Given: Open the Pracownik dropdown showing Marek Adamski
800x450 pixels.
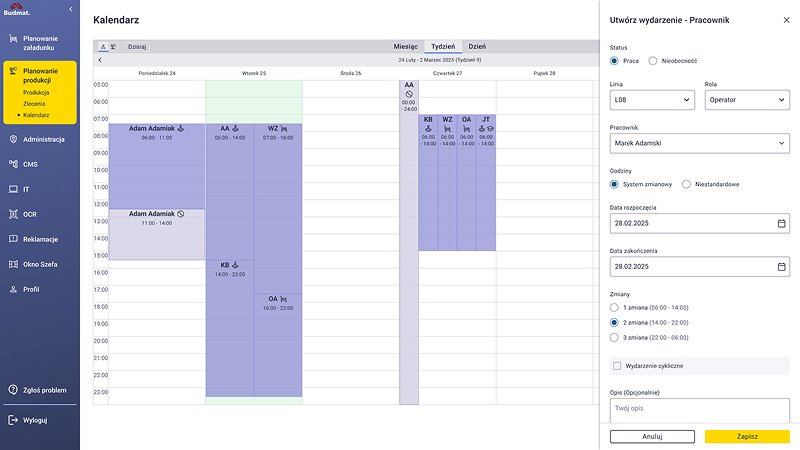Looking at the screenshot, I should [699, 143].
